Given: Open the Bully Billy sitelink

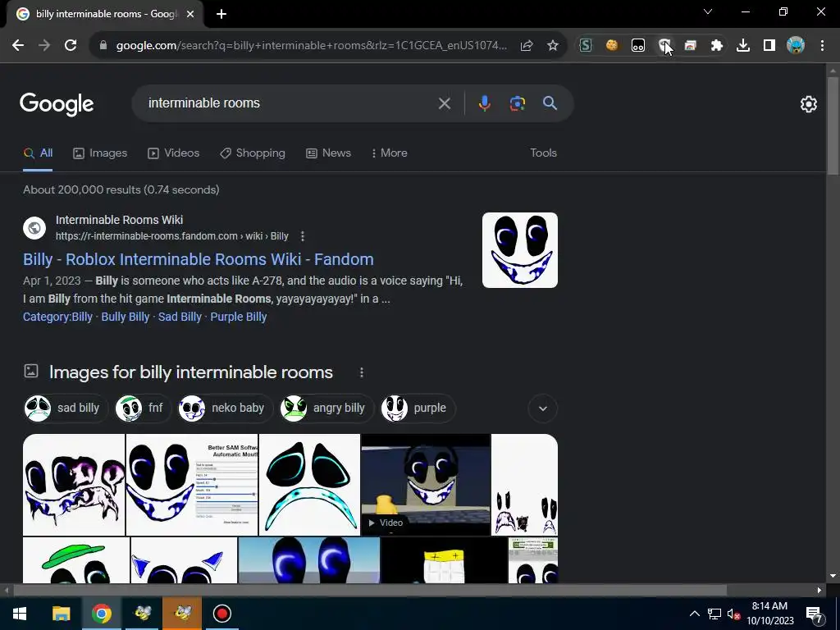Looking at the screenshot, I should (126, 317).
